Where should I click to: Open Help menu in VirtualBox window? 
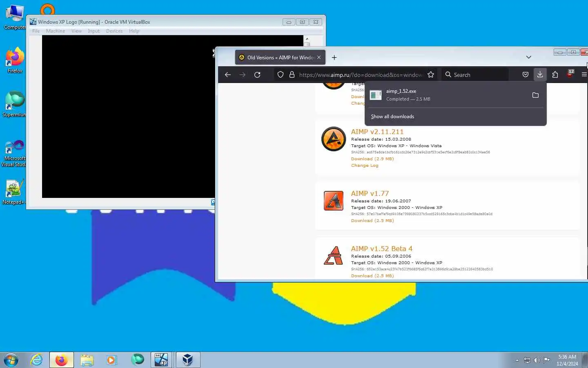pos(134,31)
